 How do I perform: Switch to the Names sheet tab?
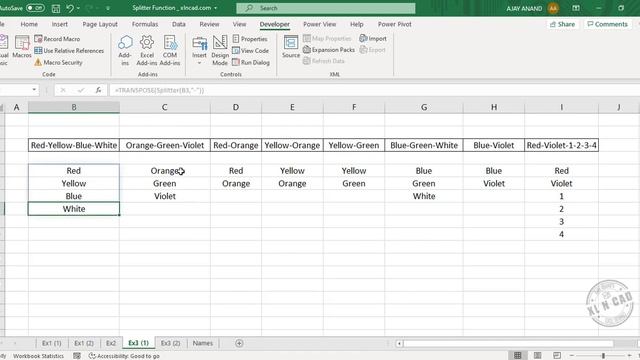[202, 343]
